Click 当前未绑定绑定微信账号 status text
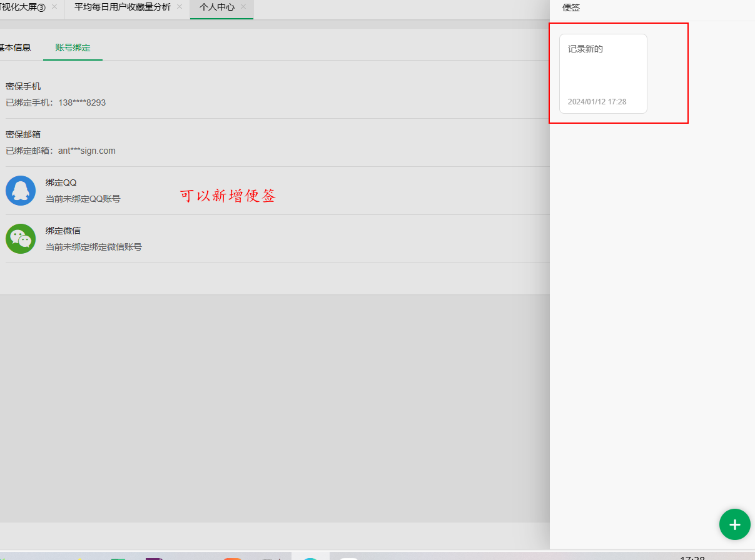755x560 pixels. [94, 247]
